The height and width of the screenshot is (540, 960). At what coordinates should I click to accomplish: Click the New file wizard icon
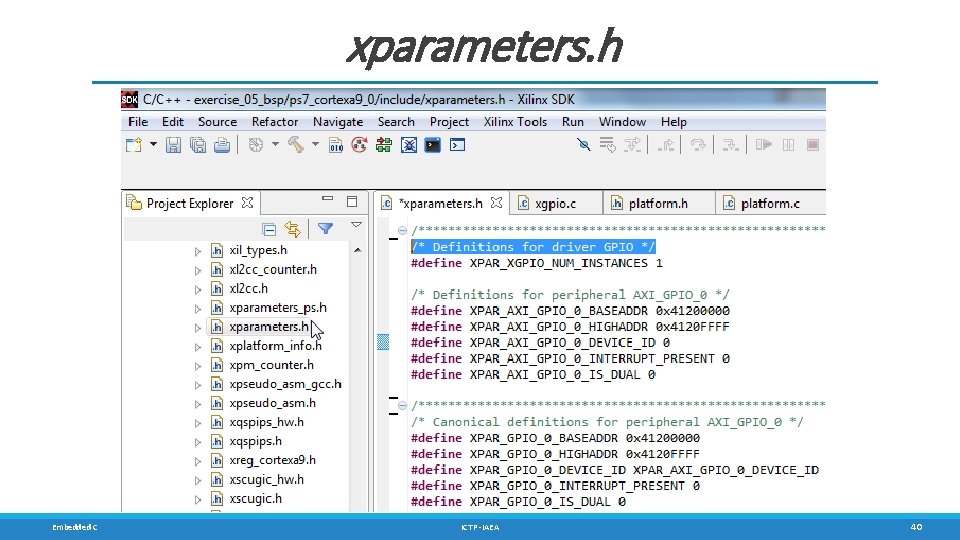click(x=133, y=145)
